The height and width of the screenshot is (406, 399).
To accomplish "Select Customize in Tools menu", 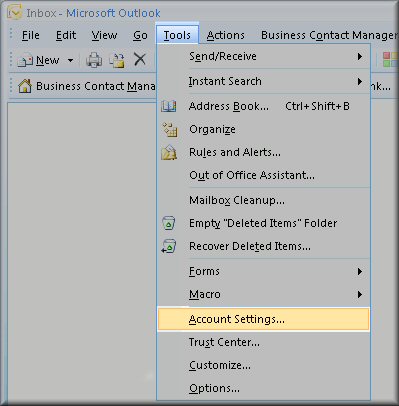I will pyautogui.click(x=263, y=365).
